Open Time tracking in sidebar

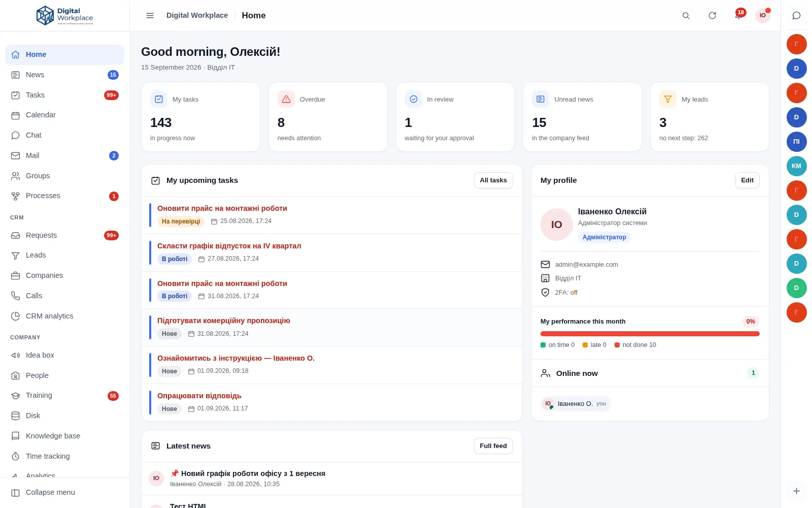[x=64, y=456]
